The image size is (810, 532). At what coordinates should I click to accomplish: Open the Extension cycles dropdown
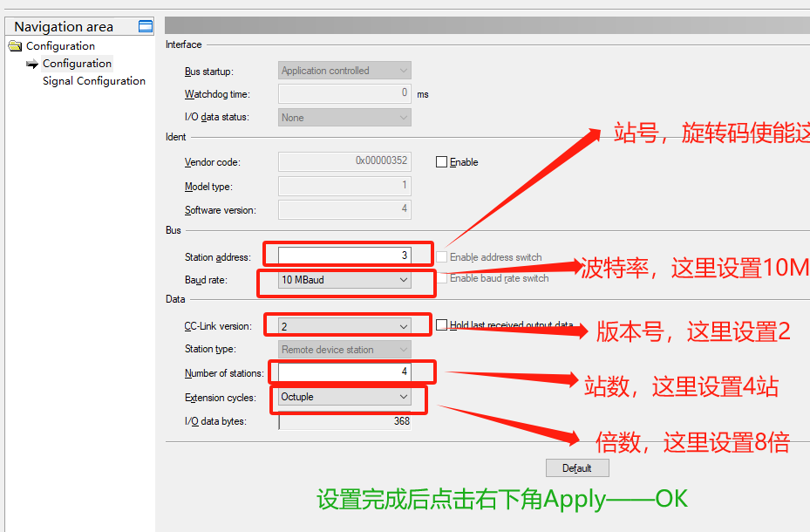pos(344,397)
